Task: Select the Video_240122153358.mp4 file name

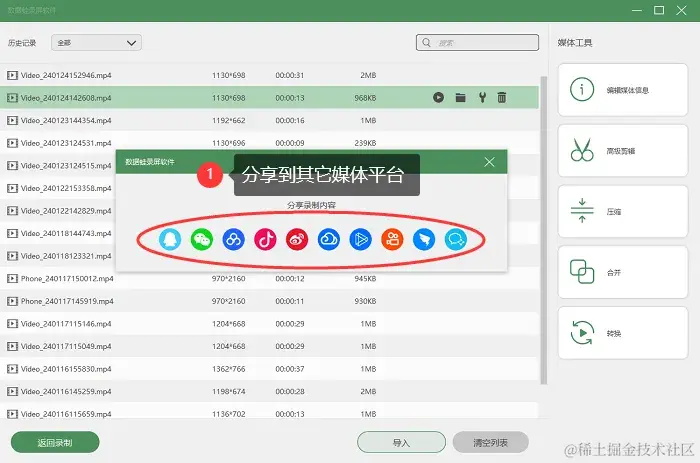Action: pyautogui.click(x=66, y=188)
